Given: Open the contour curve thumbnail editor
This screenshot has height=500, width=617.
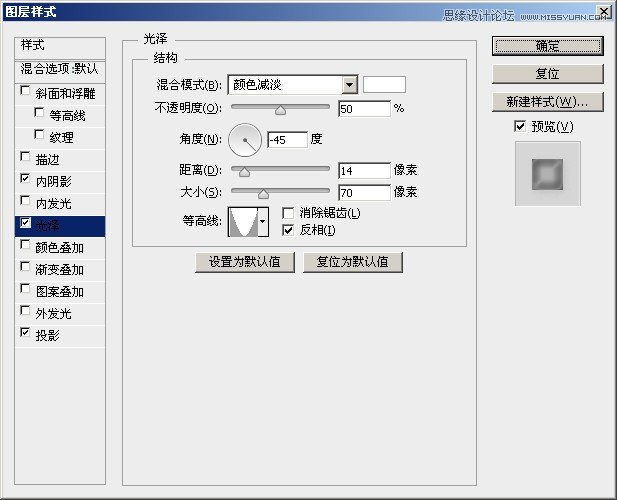Looking at the screenshot, I should tap(243, 222).
